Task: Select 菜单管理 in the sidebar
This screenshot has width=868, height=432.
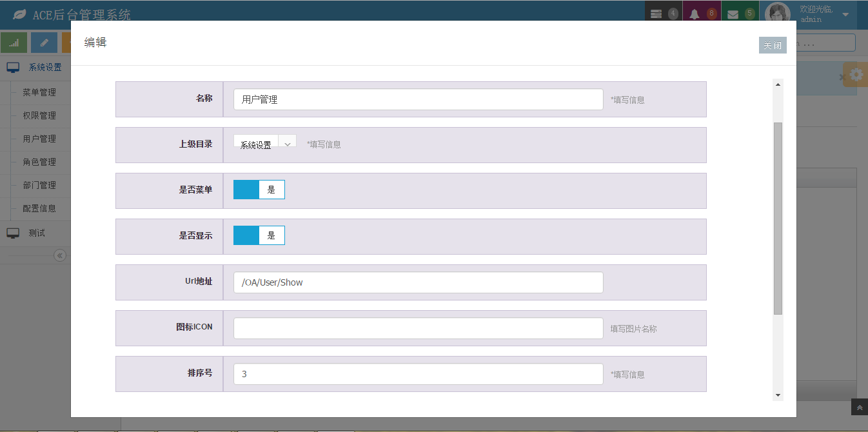Action: pyautogui.click(x=39, y=92)
